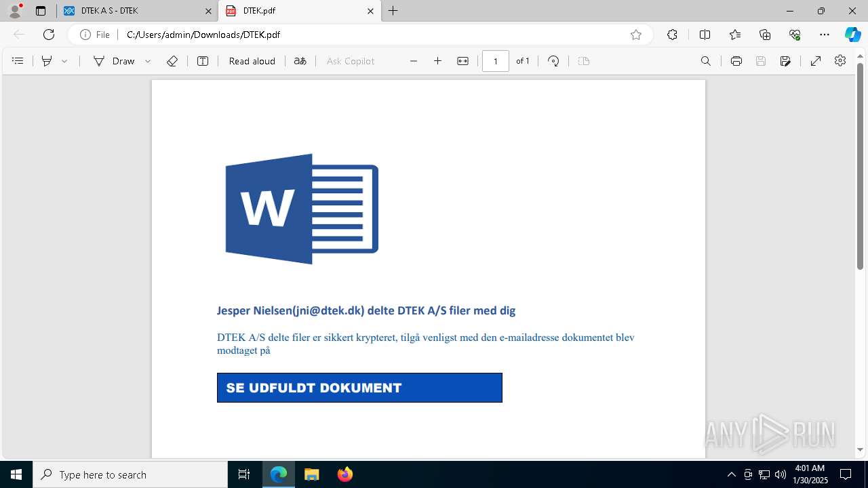This screenshot has height=488, width=868.
Task: Open browser Extensions icon
Action: point(672,35)
